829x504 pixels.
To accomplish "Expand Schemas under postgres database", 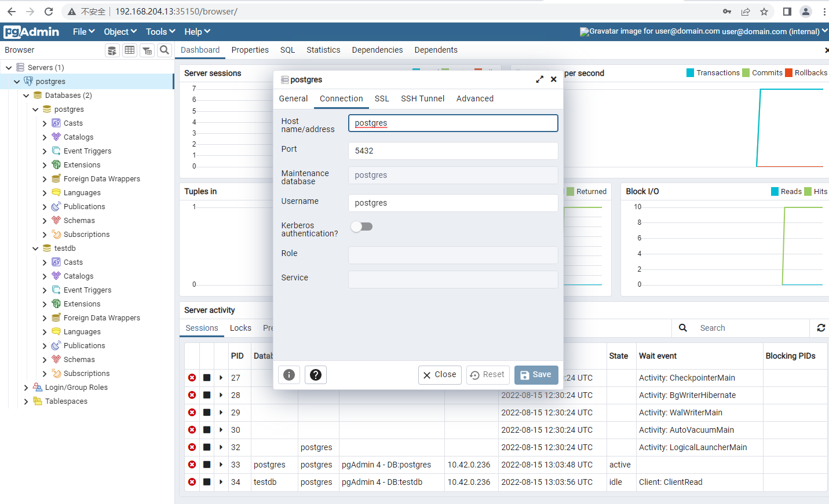I will coord(45,221).
